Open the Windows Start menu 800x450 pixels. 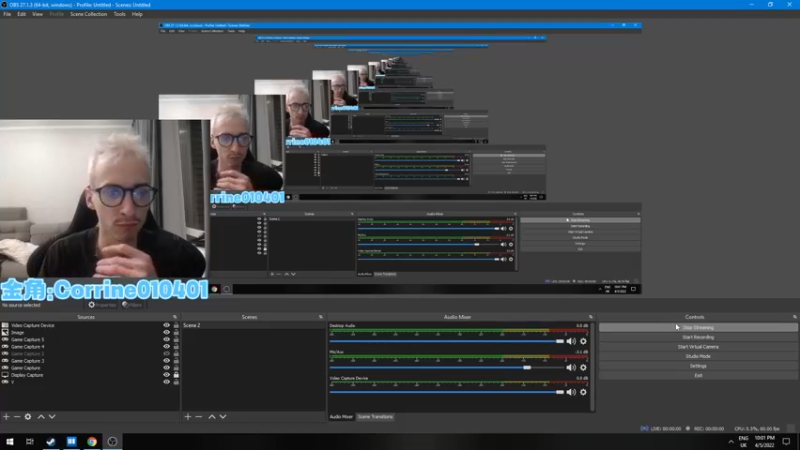point(10,442)
